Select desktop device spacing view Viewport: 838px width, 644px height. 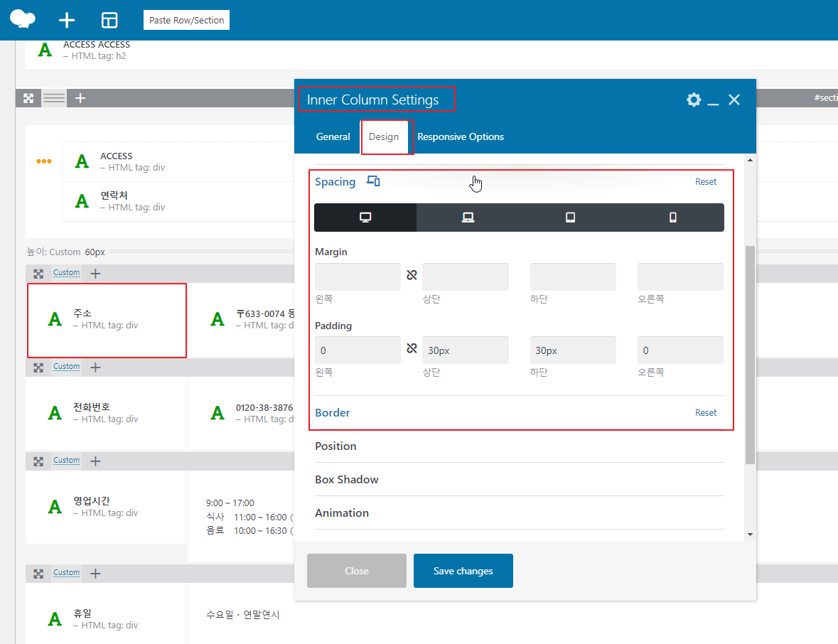click(x=365, y=218)
